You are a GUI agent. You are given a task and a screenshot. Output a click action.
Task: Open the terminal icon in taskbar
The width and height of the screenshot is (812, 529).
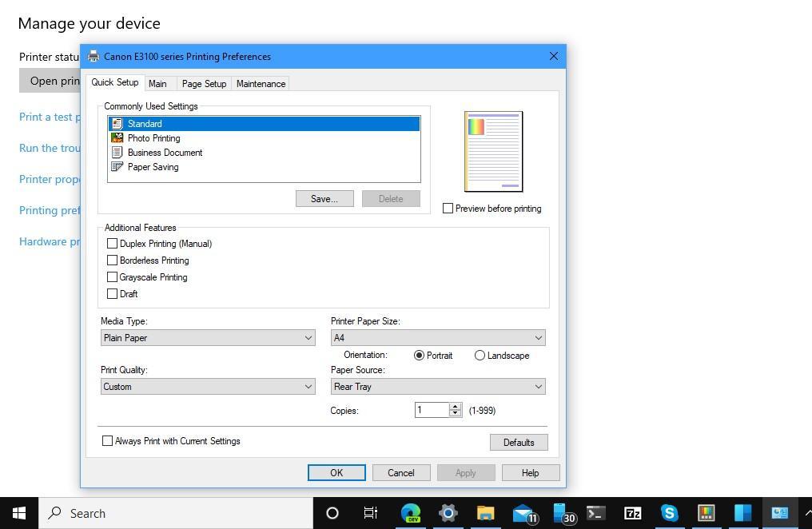pyautogui.click(x=596, y=513)
